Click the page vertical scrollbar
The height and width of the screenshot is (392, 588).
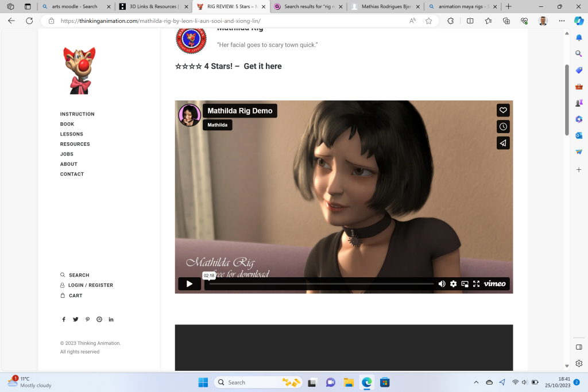click(x=567, y=100)
